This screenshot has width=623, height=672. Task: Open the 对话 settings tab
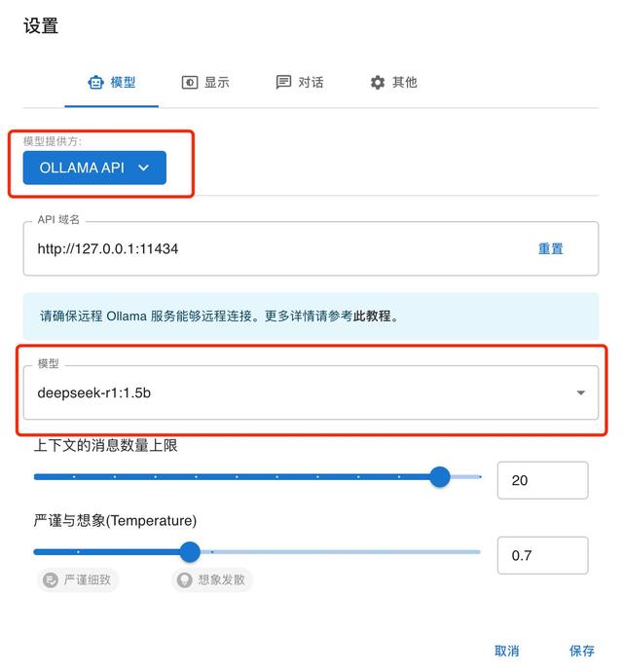pos(299,83)
